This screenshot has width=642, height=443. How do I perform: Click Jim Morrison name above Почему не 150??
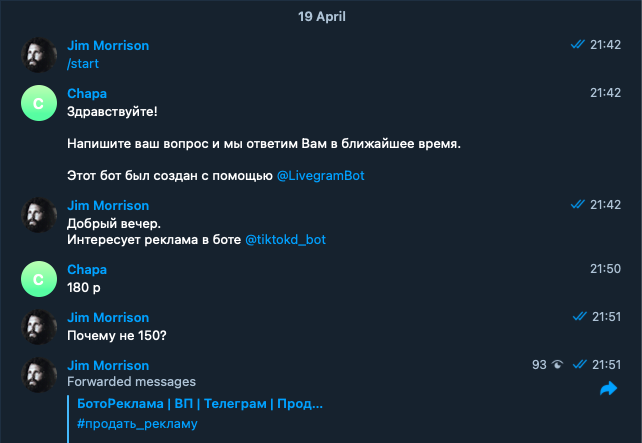pyautogui.click(x=107, y=317)
